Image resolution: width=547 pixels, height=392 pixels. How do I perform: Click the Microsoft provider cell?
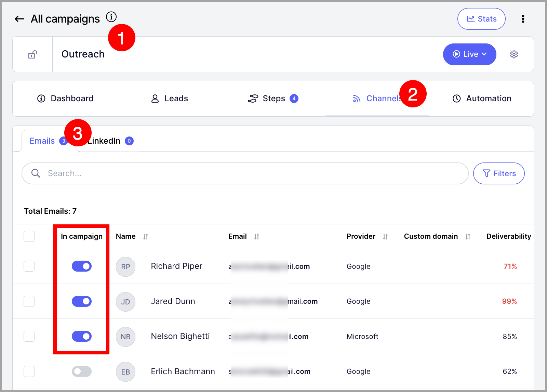pos(362,337)
